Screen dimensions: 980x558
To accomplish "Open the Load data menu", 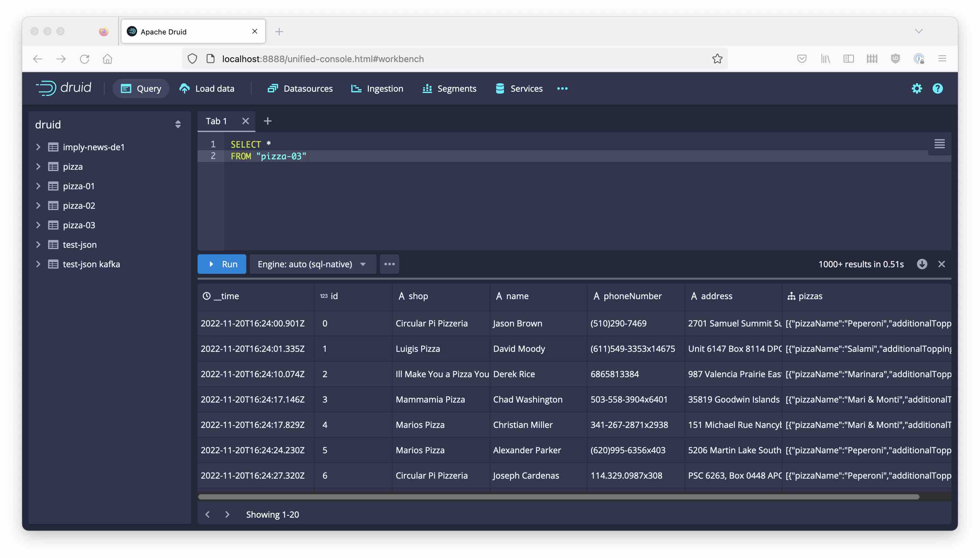I will pos(207,88).
